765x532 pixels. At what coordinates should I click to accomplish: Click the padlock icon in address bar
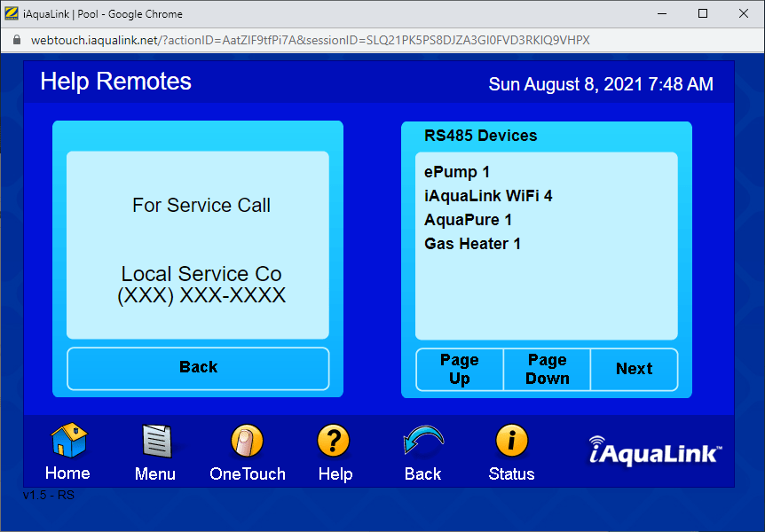click(17, 40)
